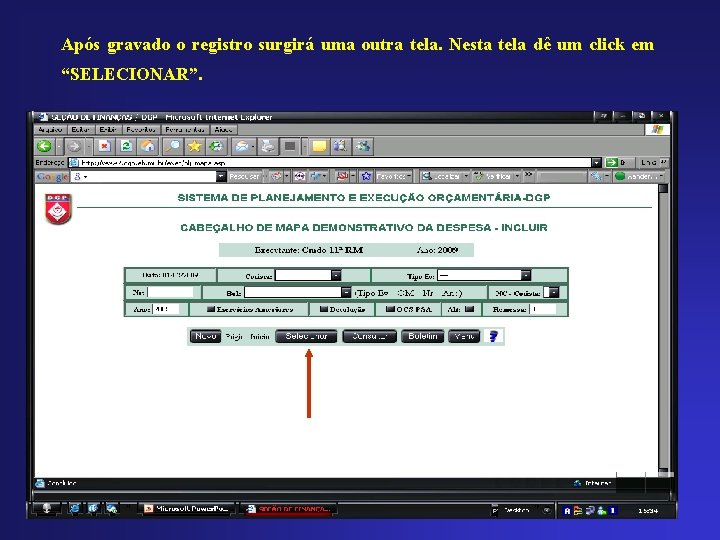This screenshot has width=720, height=540.
Task: Click the Print icon in the toolbar
Action: click(268, 146)
